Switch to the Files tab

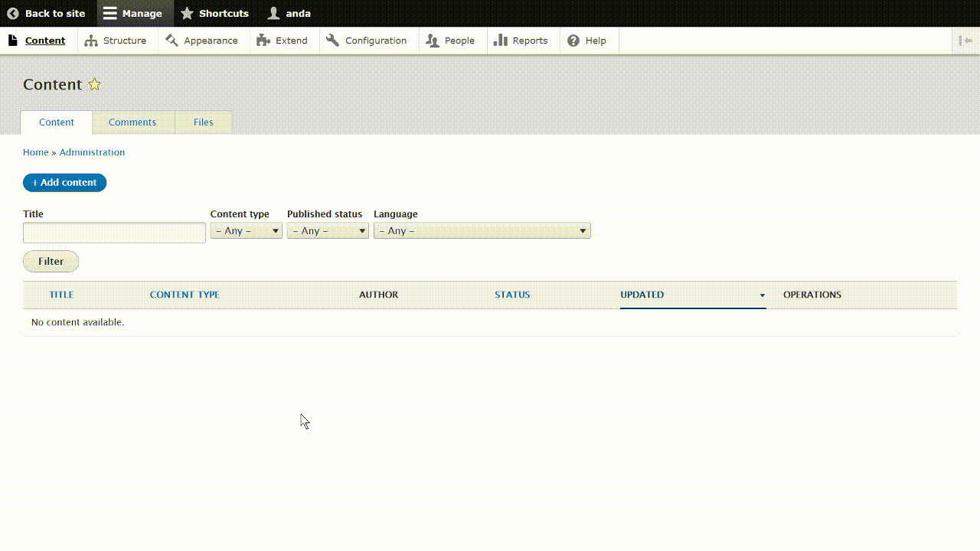pyautogui.click(x=204, y=122)
